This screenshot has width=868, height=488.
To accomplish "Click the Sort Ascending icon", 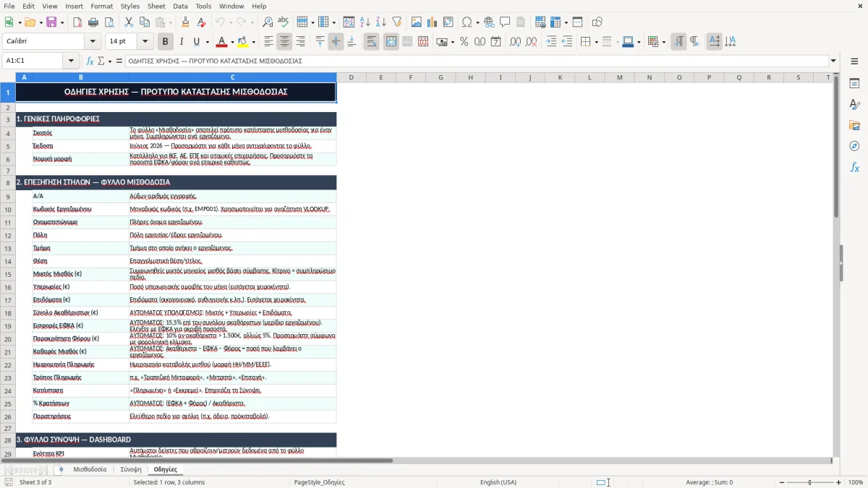I will tap(365, 22).
